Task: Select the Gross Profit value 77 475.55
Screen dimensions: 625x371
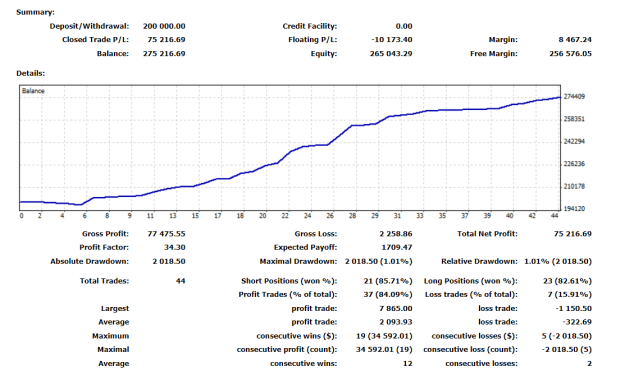Action: click(x=166, y=234)
